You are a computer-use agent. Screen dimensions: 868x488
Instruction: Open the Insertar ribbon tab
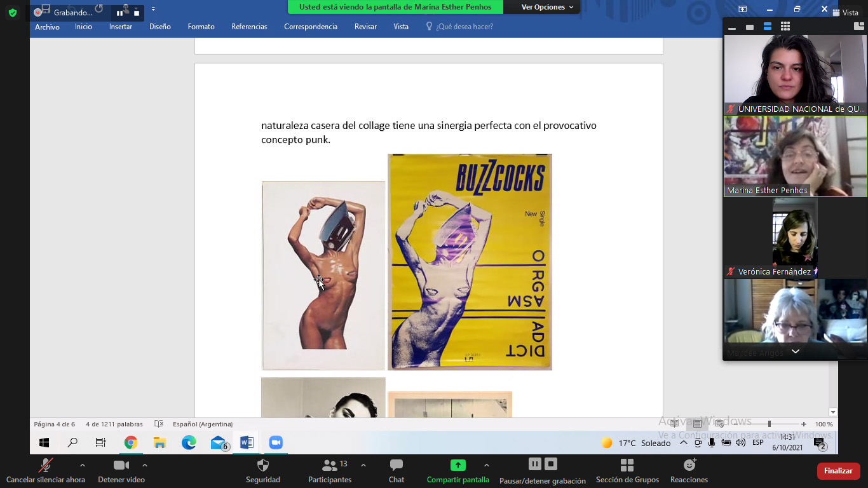pyautogui.click(x=121, y=27)
